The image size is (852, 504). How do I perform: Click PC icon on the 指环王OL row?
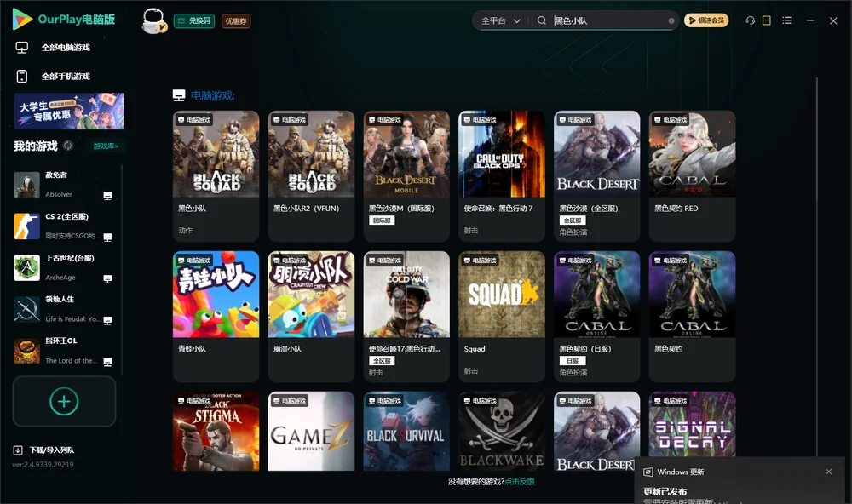click(107, 363)
